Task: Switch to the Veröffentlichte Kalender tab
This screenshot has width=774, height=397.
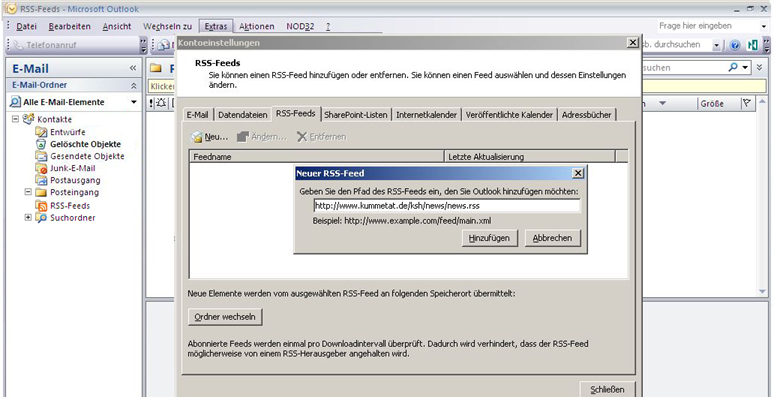Action: 509,115
